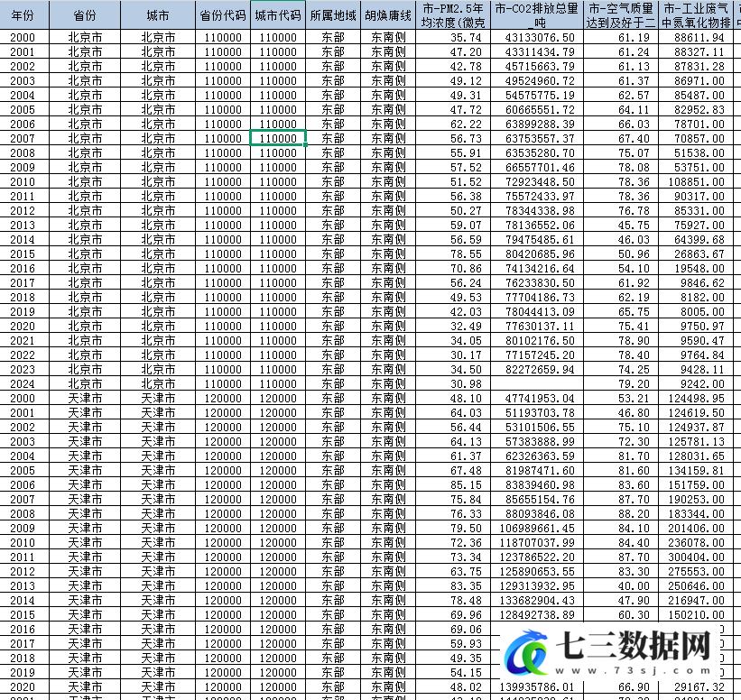Select the cell containing 62.57

click(621, 95)
